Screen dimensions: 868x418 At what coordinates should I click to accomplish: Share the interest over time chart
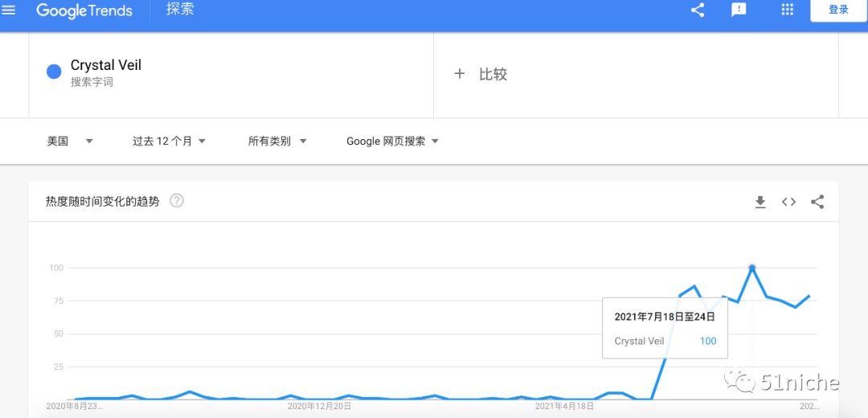[817, 202]
